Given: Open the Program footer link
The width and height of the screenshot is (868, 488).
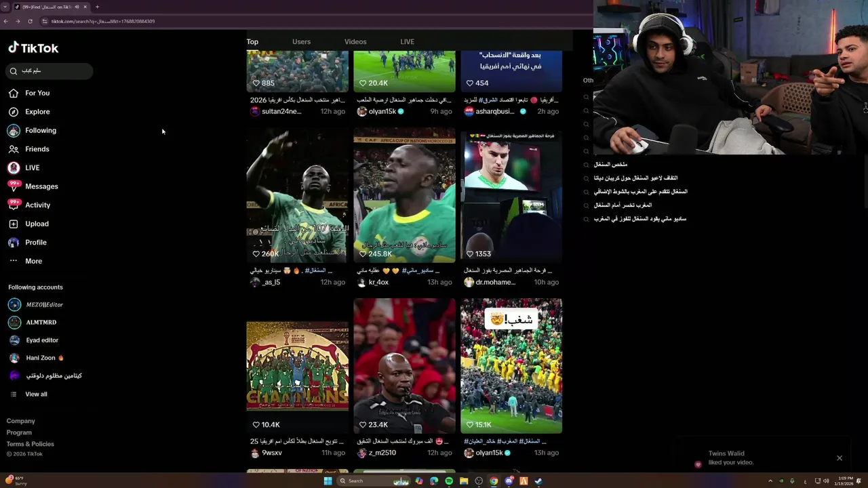Looking at the screenshot, I should pyautogui.click(x=19, y=432).
